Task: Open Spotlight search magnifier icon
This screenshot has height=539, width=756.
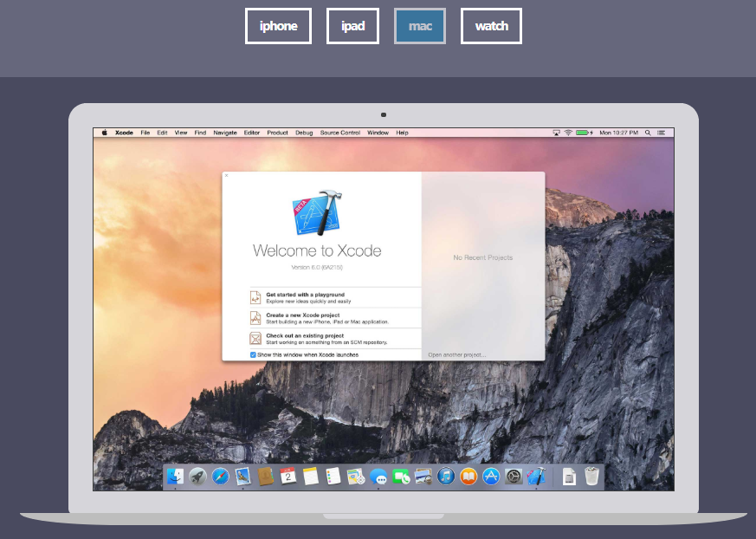Action: (648, 133)
